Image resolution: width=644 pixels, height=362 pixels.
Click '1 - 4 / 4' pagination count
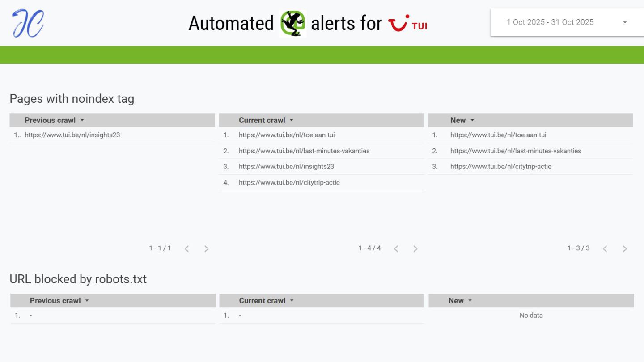[x=370, y=248]
